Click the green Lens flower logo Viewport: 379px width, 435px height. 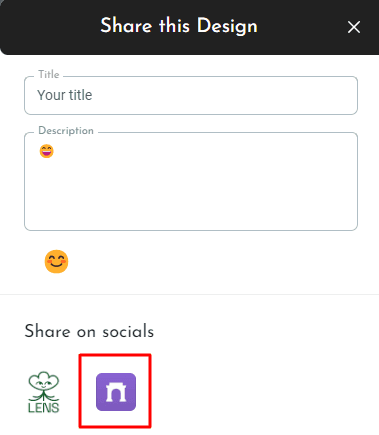coord(44,386)
